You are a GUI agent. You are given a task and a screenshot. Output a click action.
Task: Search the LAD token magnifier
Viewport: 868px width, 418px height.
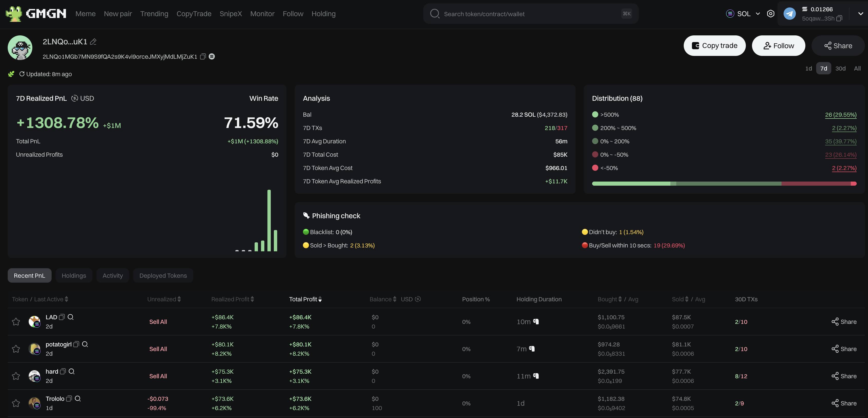click(70, 317)
